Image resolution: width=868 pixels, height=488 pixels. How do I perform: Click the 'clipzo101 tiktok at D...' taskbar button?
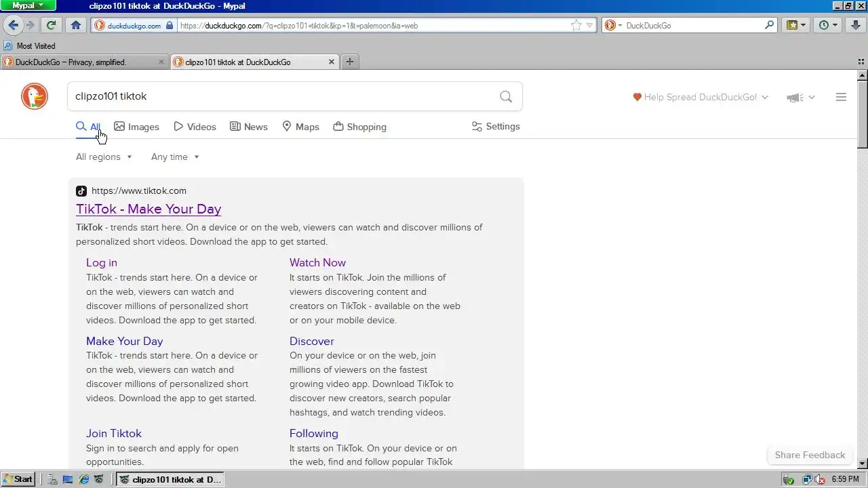[170, 479]
